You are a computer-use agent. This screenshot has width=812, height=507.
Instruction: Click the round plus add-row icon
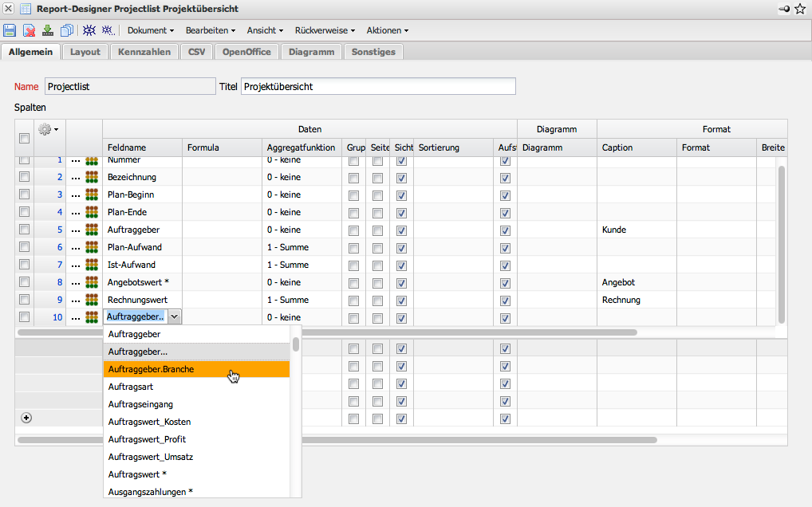26,418
